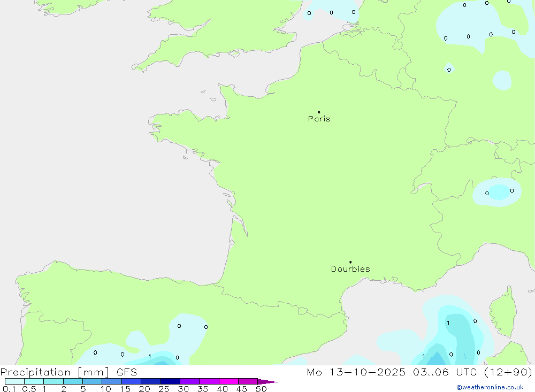
Task: Click the Precipitation [mm] title text
Action: coord(55,372)
